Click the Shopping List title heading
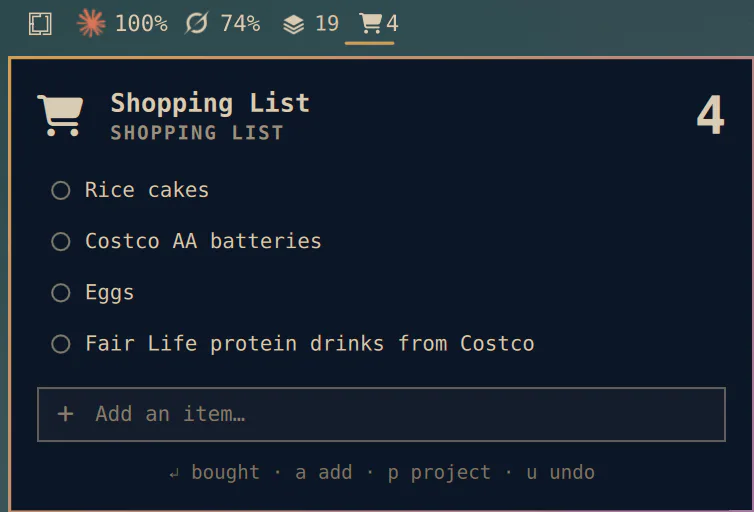Viewport: 754px width, 512px height. (x=210, y=104)
